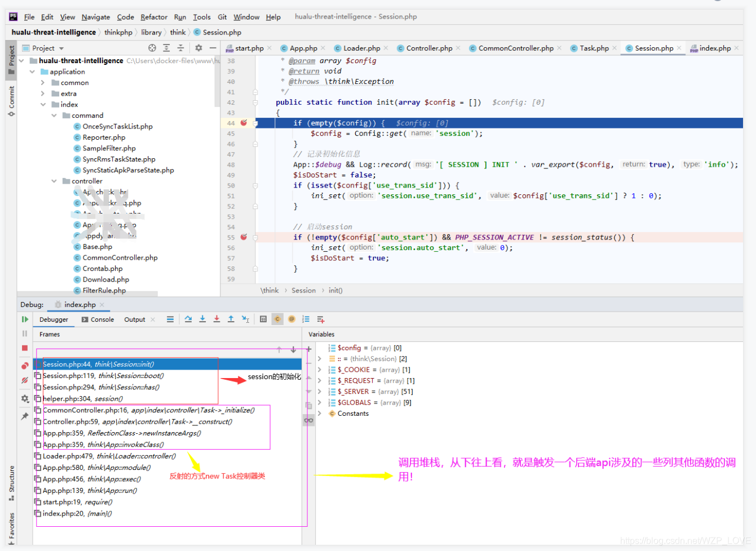Click the Step Out debugger icon

pyautogui.click(x=231, y=319)
